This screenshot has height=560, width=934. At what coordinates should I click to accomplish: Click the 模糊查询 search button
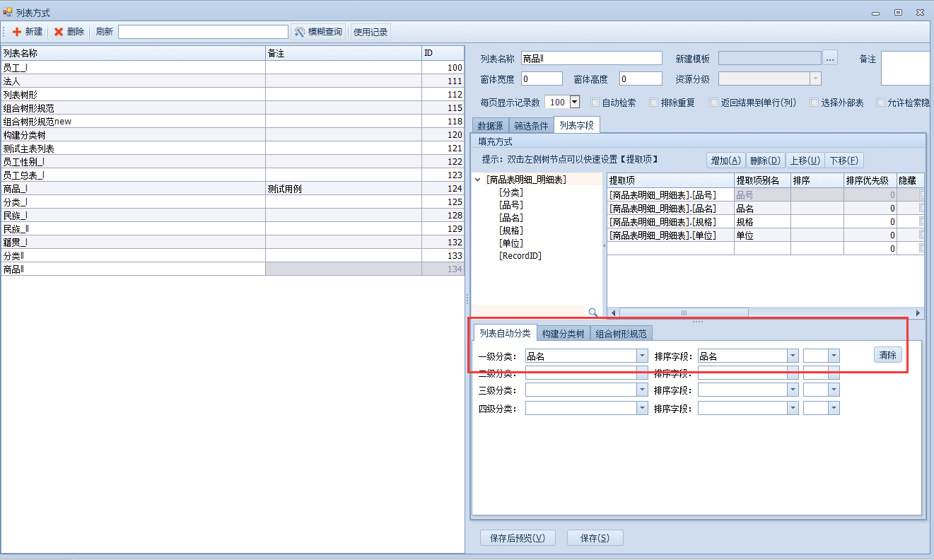click(x=319, y=32)
